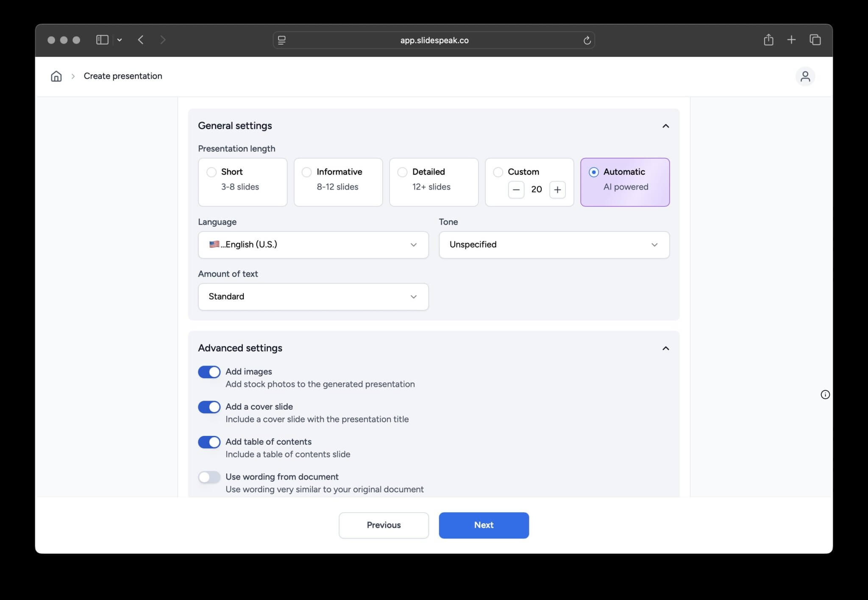Open the Amount of text dropdown
This screenshot has height=600, width=868.
point(313,297)
